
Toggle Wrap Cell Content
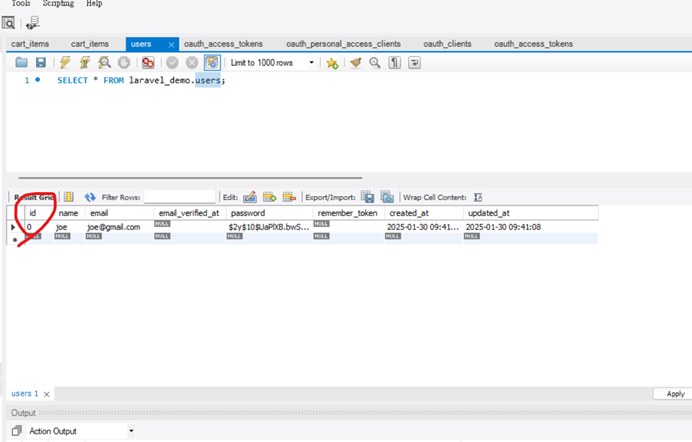click(x=478, y=197)
